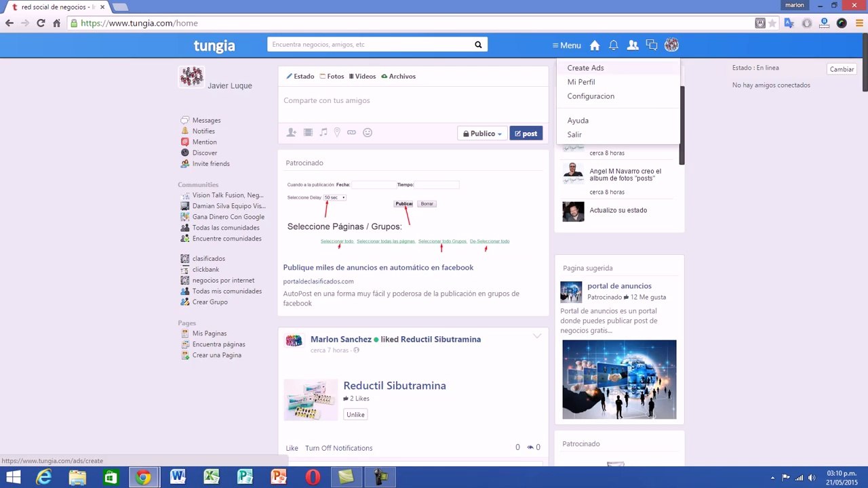This screenshot has height=488, width=868.
Task: Click the share arrow icon on the post
Action: (x=531, y=447)
